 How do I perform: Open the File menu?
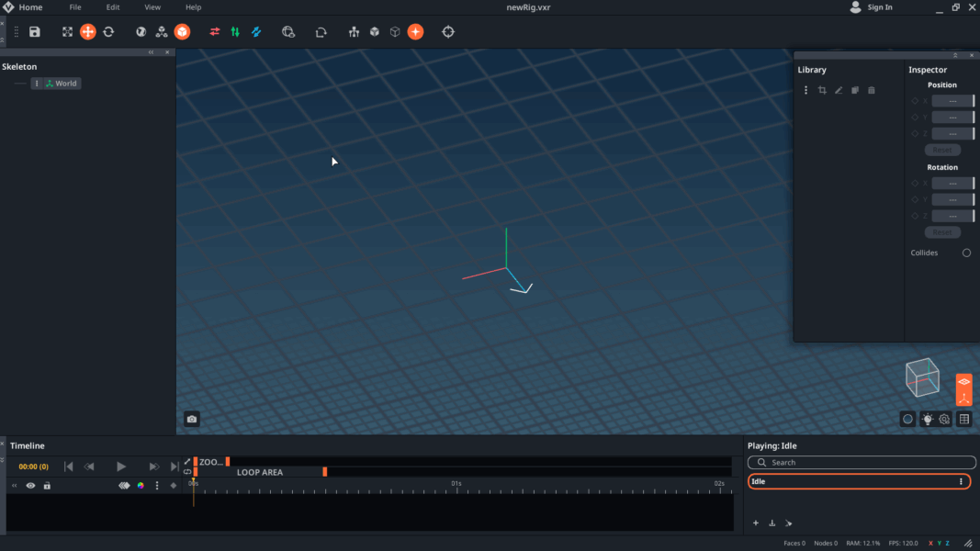point(75,7)
